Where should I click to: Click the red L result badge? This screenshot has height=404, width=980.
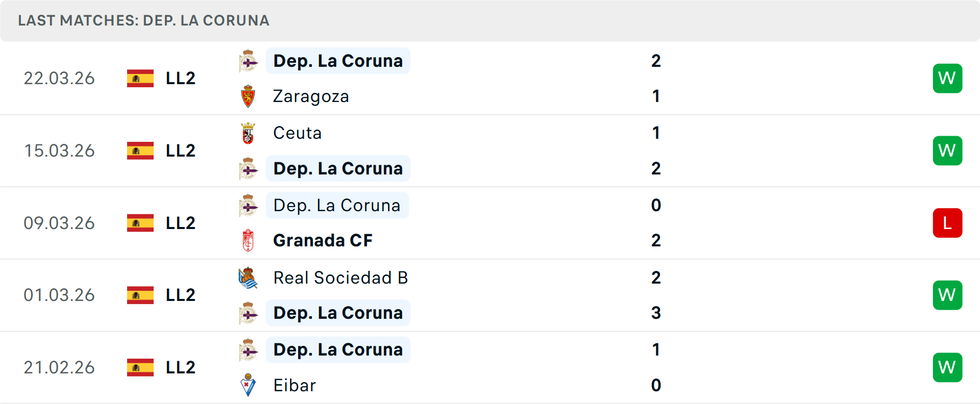point(947,223)
